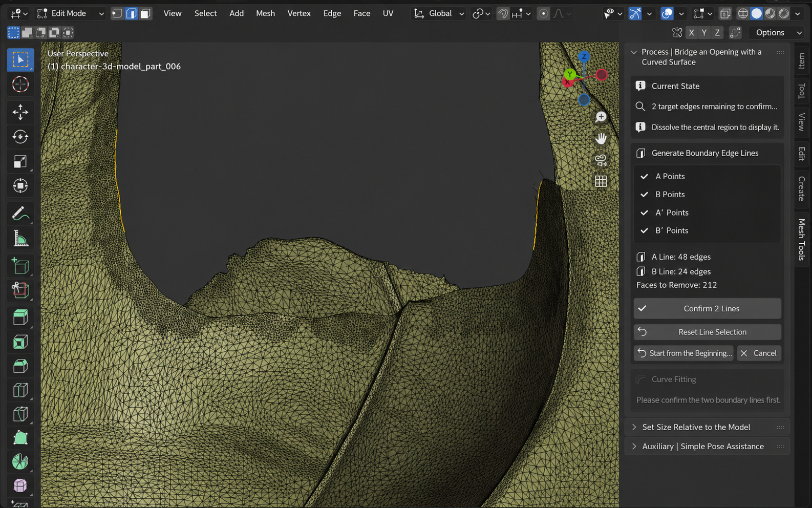
Task: Select the Annotate tool
Action: (20, 214)
